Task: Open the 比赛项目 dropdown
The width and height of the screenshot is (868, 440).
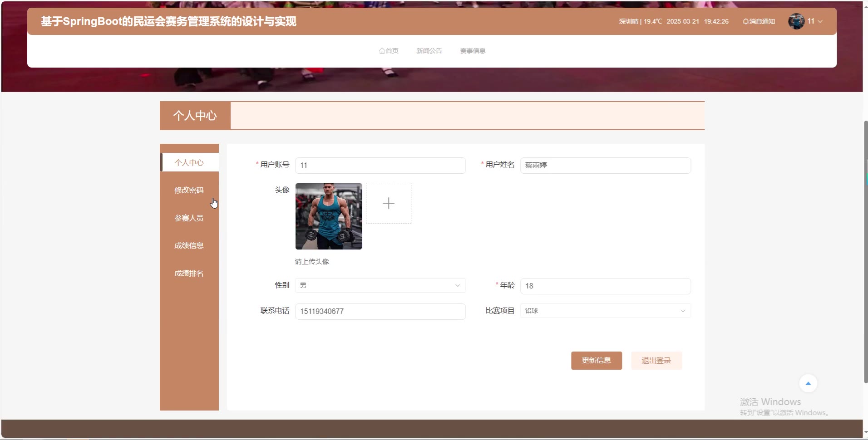Action: pyautogui.click(x=606, y=311)
